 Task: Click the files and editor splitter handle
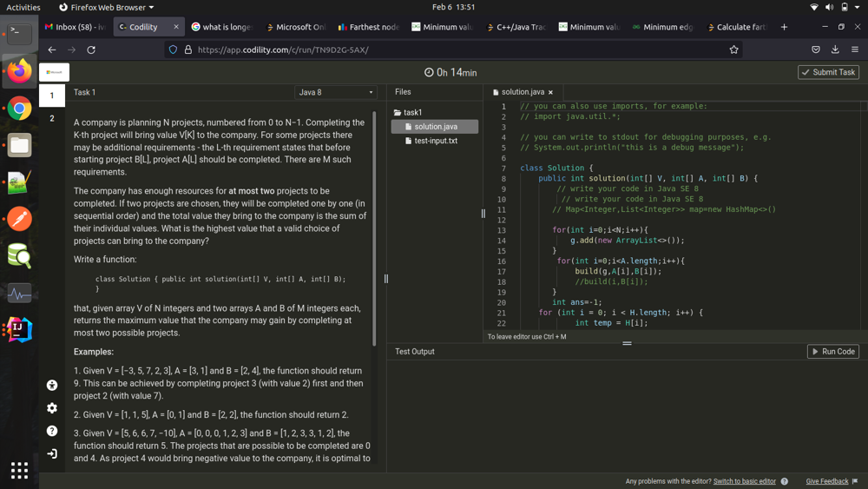click(x=483, y=213)
